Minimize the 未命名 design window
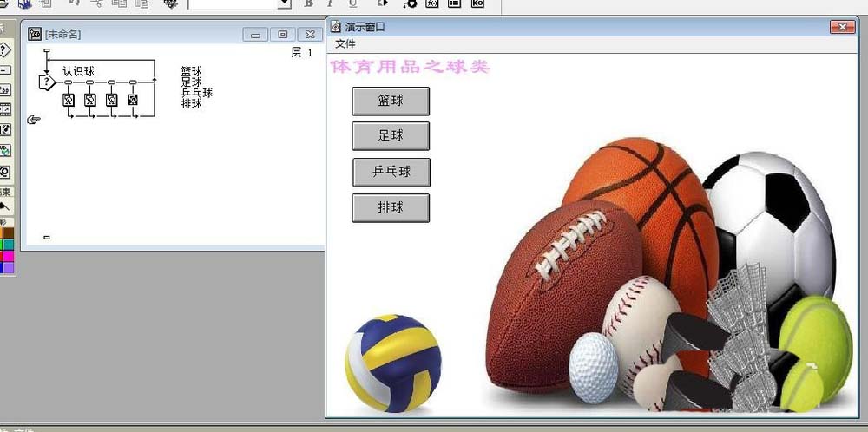Image resolution: width=868 pixels, height=432 pixels. pyautogui.click(x=255, y=35)
